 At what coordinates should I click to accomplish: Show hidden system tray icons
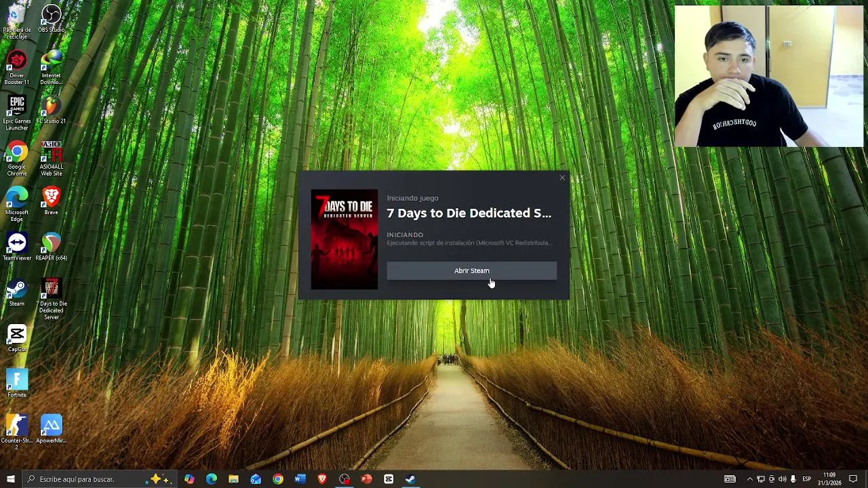coord(749,479)
